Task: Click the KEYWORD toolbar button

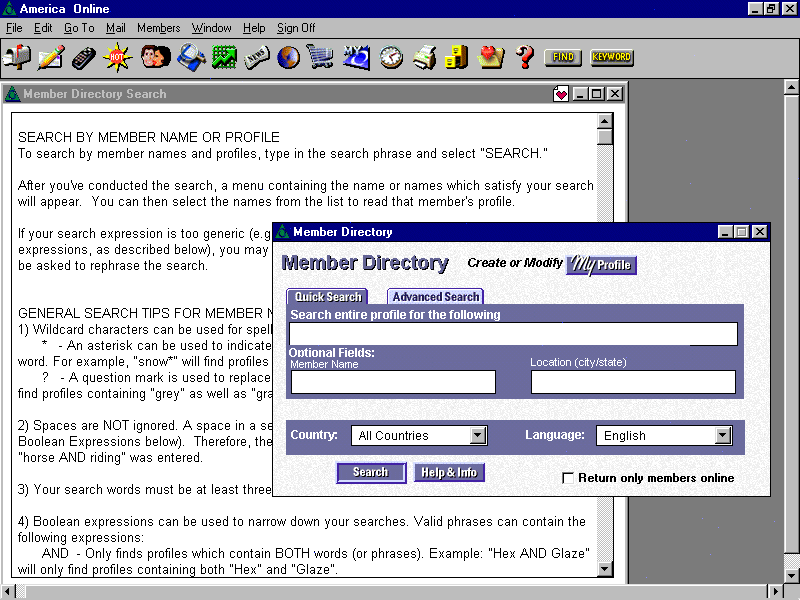Action: click(611, 57)
